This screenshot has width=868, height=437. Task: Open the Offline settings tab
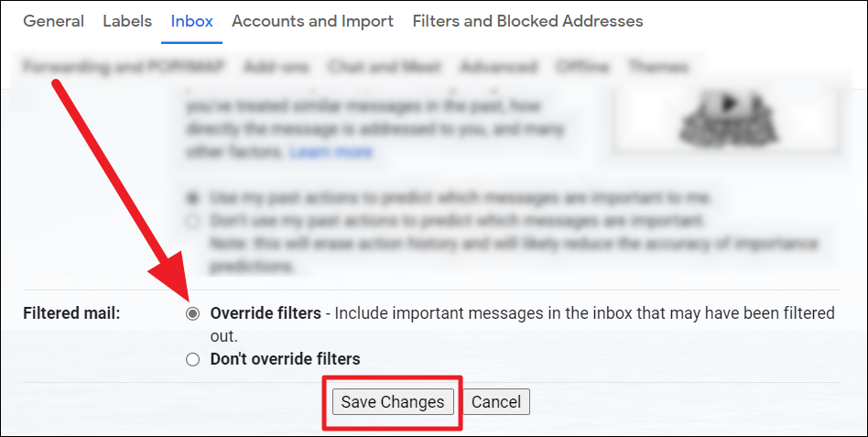point(582,67)
